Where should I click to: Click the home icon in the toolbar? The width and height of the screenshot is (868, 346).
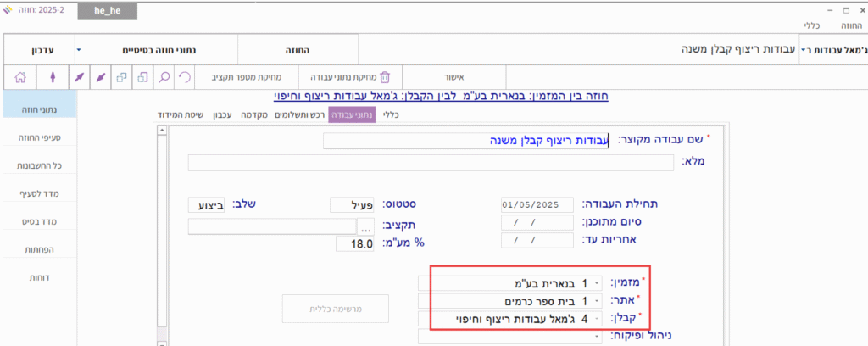click(x=19, y=76)
